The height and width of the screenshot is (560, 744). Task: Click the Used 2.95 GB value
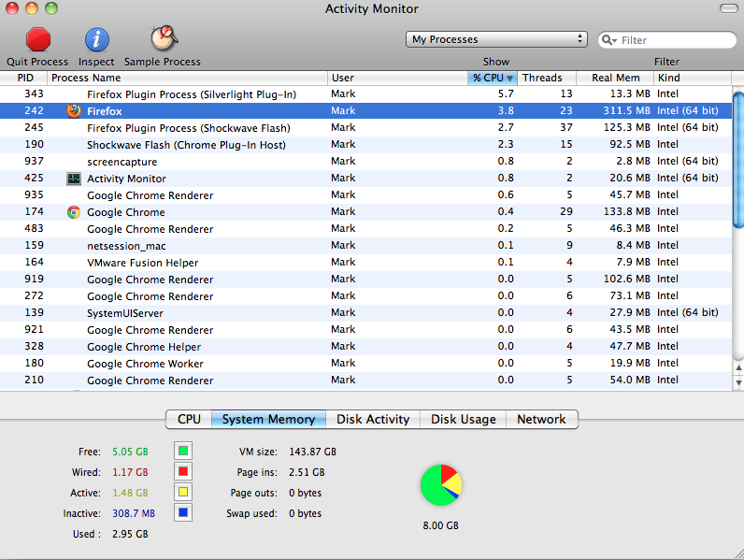tap(130, 534)
